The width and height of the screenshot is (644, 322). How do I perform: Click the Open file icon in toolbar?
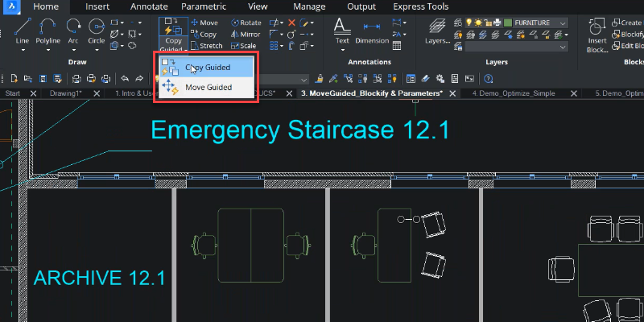pyautogui.click(x=28, y=79)
